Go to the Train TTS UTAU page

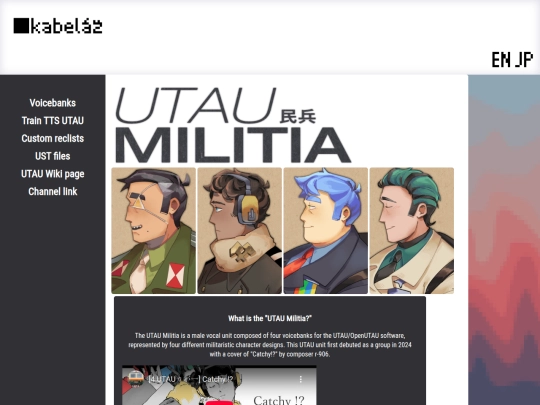click(52, 121)
